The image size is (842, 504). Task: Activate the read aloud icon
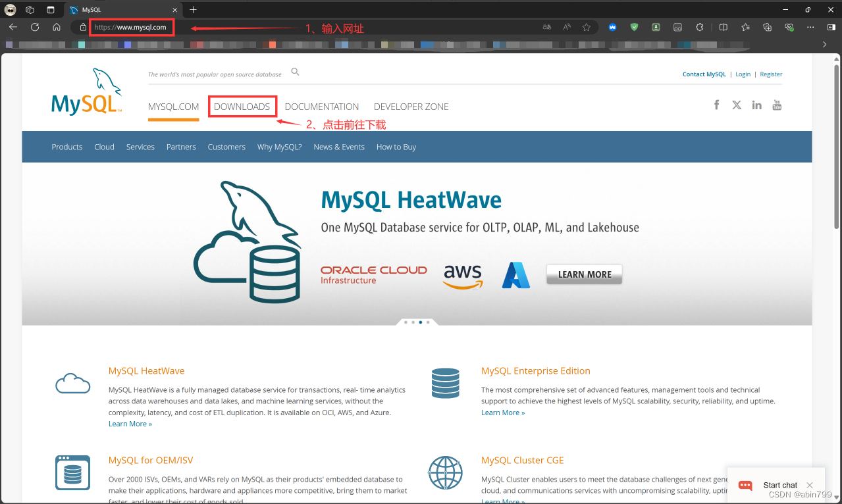(567, 27)
